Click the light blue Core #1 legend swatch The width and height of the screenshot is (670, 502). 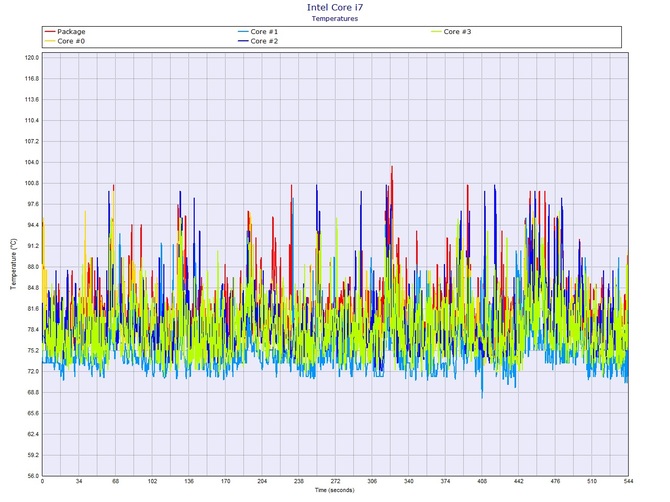[243, 32]
